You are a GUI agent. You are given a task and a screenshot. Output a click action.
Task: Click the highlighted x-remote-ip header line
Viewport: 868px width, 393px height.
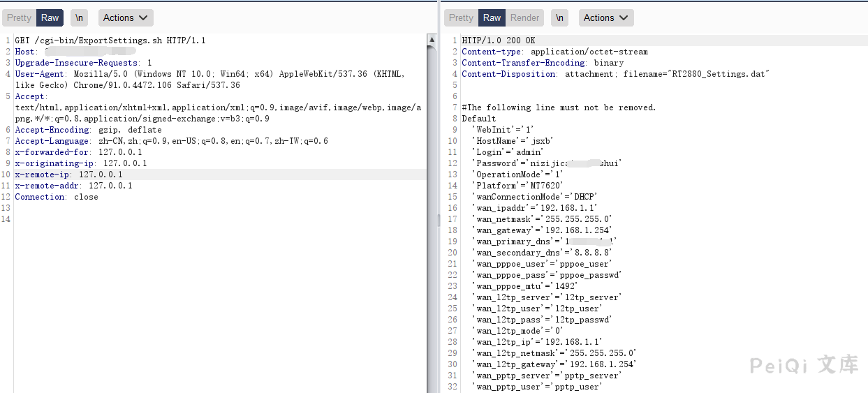pos(68,175)
